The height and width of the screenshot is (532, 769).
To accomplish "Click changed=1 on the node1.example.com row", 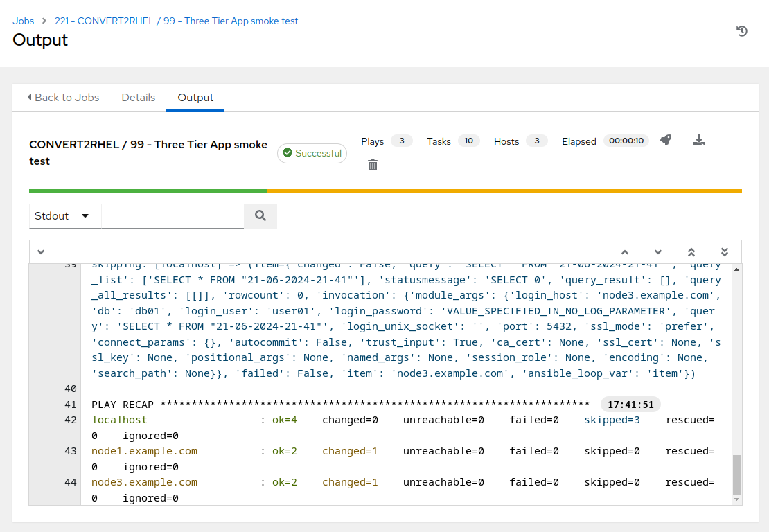I will [350, 451].
